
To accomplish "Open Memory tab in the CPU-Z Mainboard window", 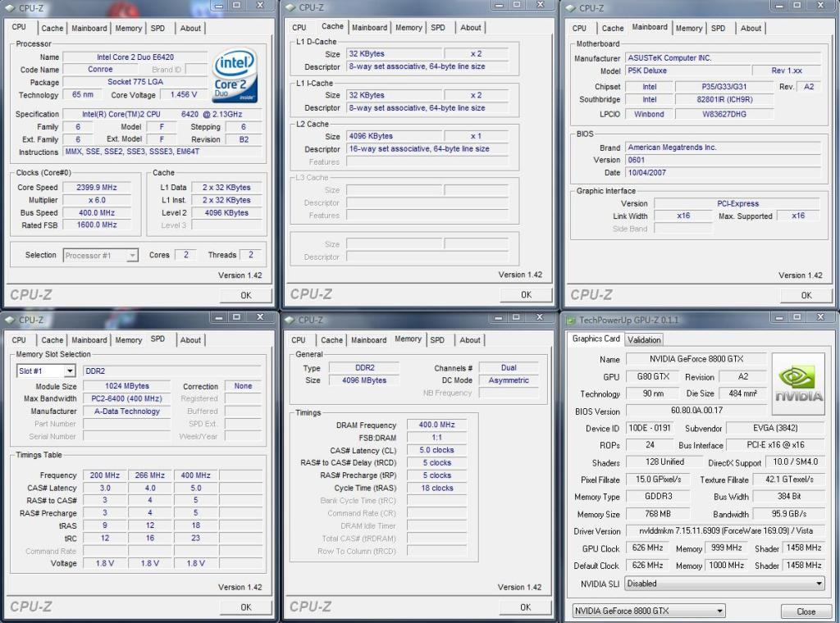I will click(689, 29).
